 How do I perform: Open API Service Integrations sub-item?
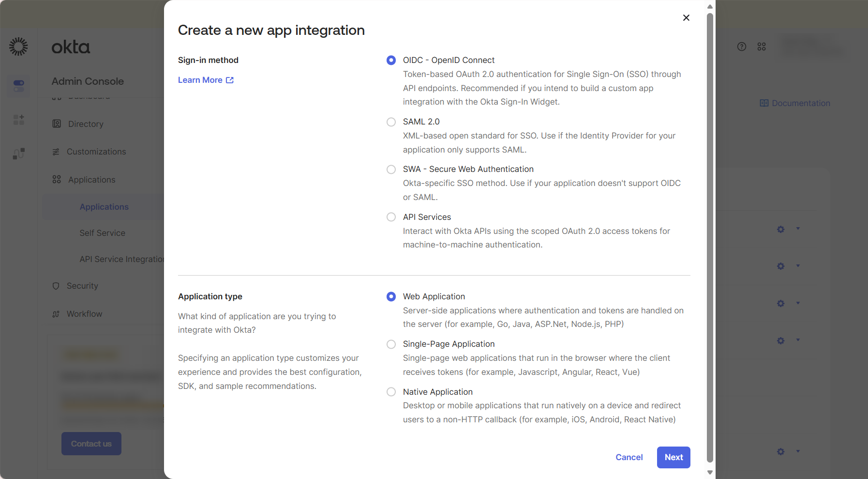pos(122,259)
